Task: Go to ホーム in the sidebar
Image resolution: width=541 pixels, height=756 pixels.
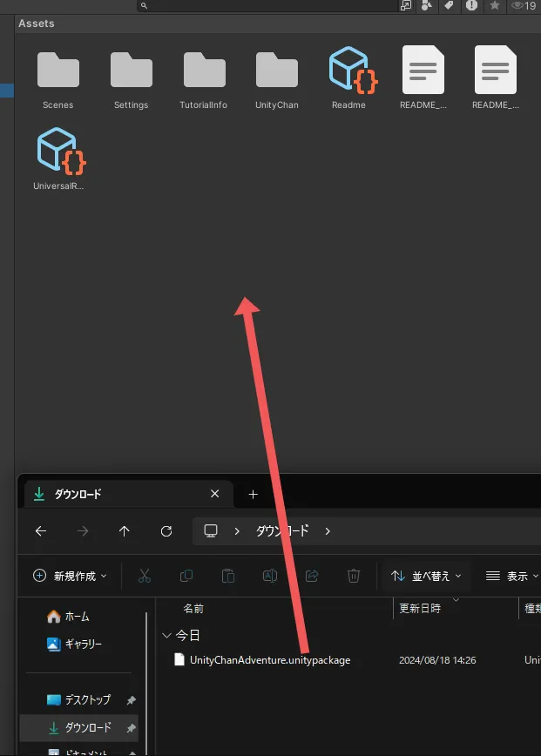Action: [x=77, y=617]
